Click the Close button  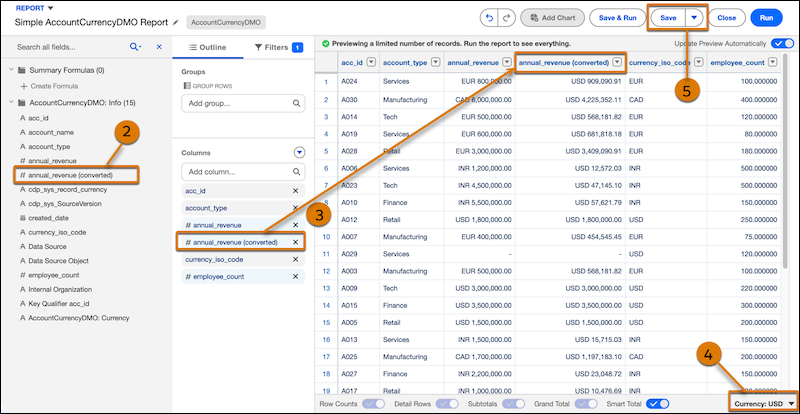(726, 18)
